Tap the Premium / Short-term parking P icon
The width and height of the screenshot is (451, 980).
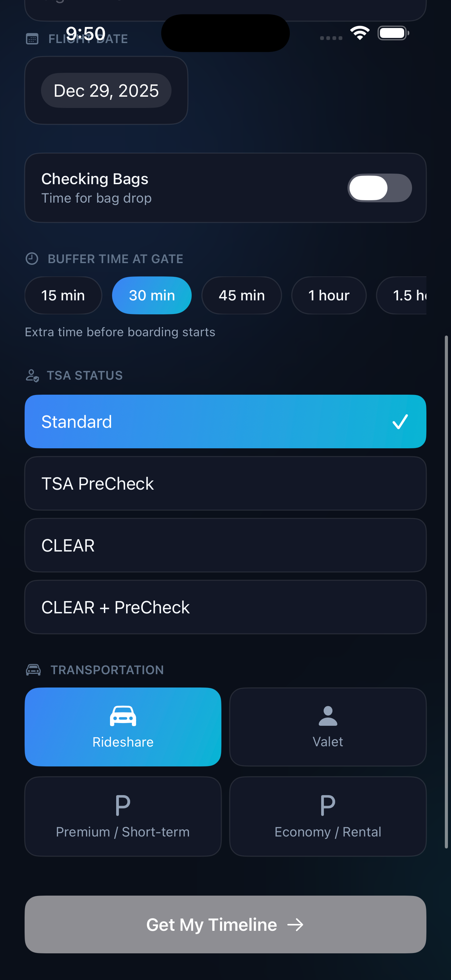point(122,804)
